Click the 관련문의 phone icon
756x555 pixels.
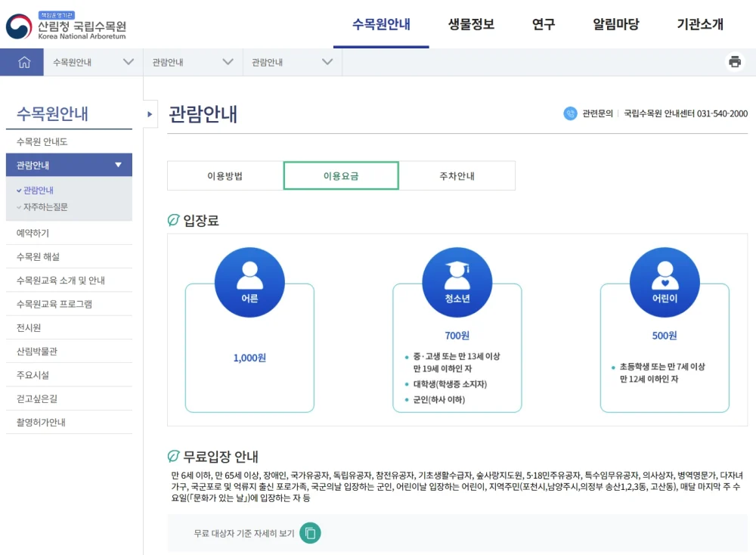[572, 113]
